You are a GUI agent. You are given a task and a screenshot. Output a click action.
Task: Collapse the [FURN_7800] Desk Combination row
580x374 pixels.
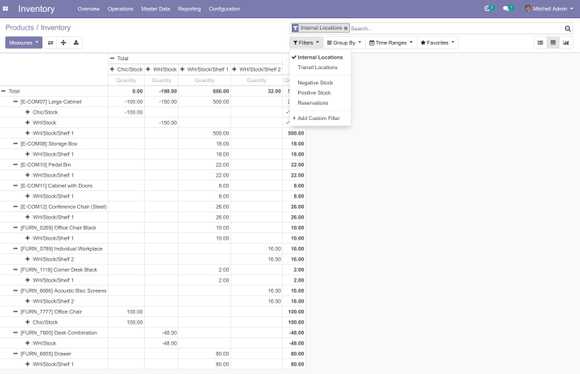(x=55, y=333)
